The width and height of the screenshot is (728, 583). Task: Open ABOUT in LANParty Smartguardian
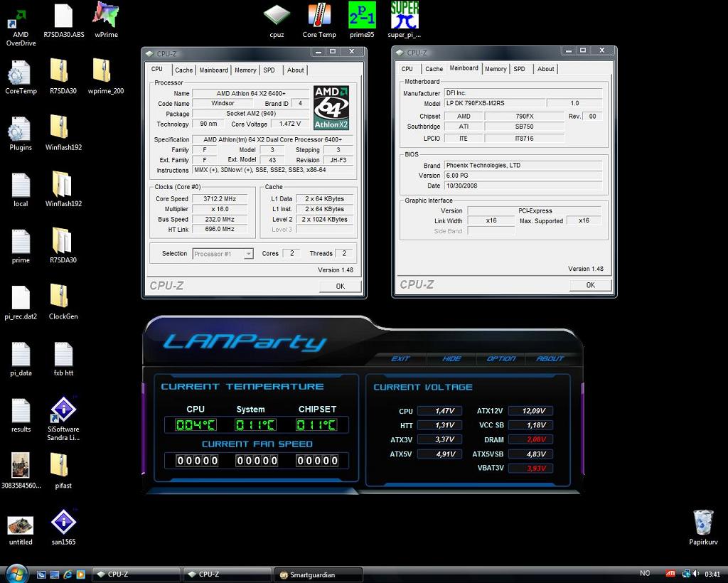pos(550,359)
